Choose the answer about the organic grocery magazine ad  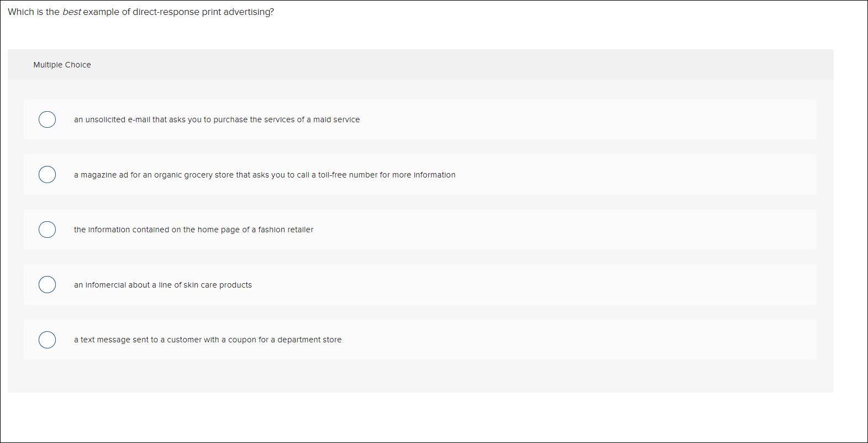pos(264,175)
